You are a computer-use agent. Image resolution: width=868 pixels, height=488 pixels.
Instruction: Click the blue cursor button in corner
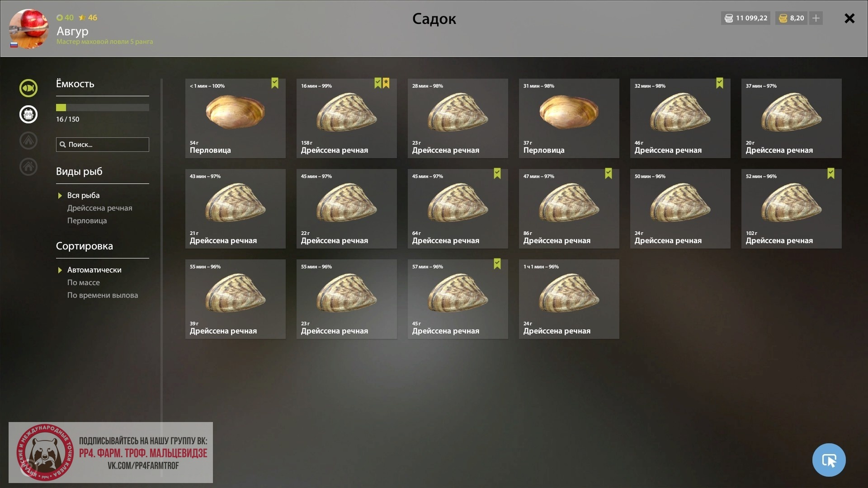tap(829, 460)
